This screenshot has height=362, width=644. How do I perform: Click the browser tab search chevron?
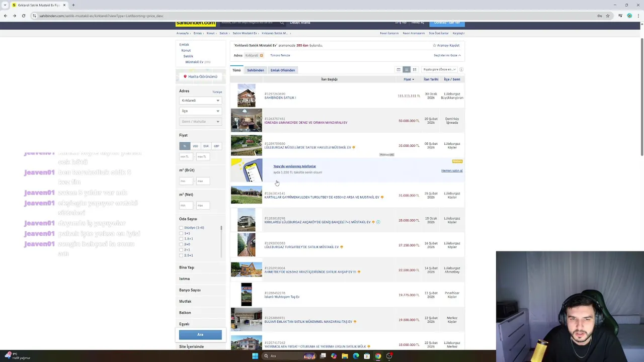point(5,5)
